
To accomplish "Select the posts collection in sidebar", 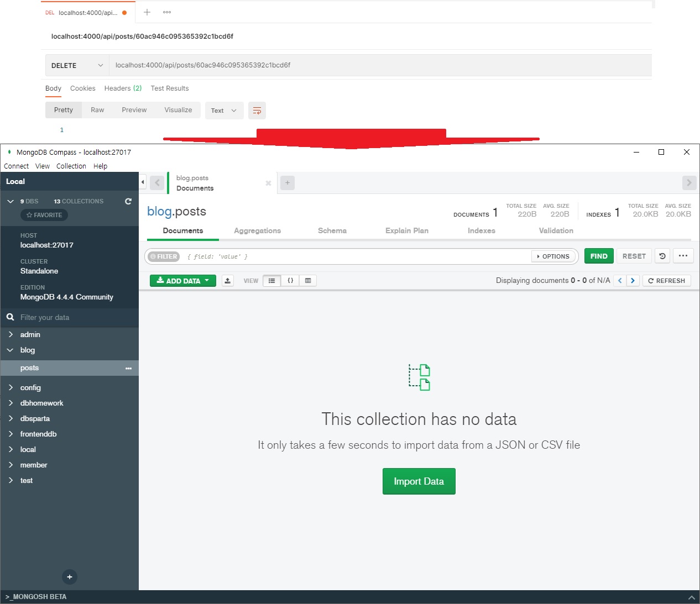I will coord(69,368).
